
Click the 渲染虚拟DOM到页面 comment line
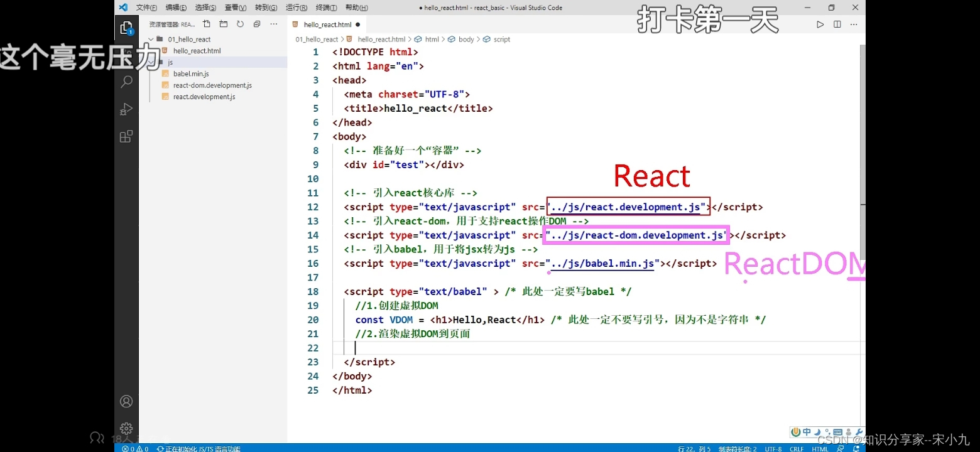(x=412, y=334)
